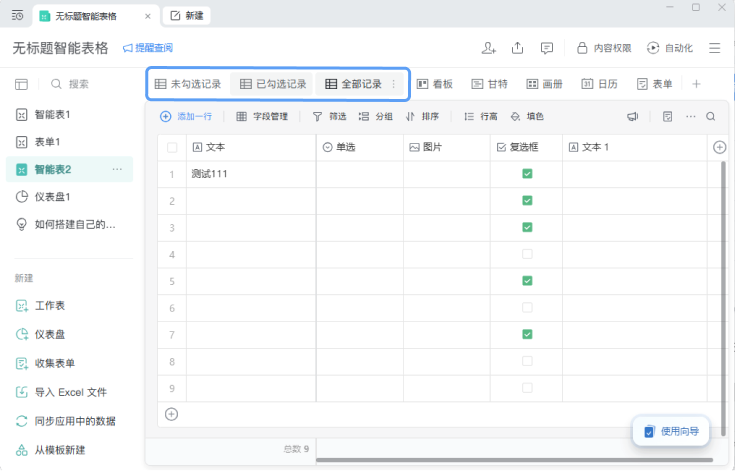735x471 pixels.
Task: Open the share/export icon in header
Action: coord(518,48)
